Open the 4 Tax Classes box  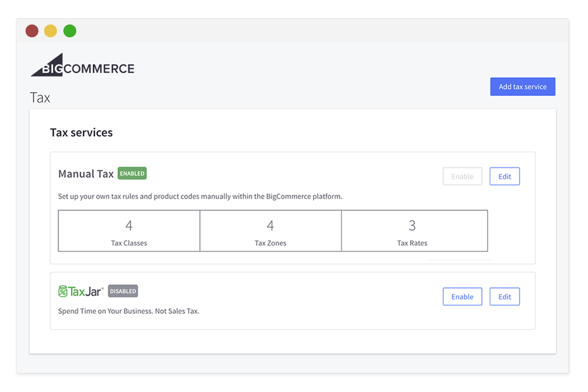point(129,231)
